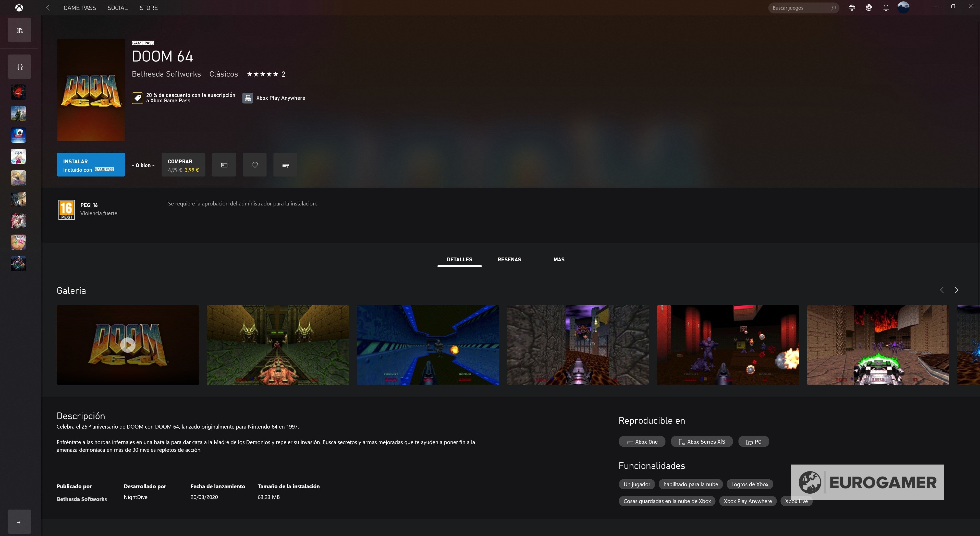Open Bethesda Softworks publisher link
Screen dimensions: 980x536
click(x=166, y=74)
